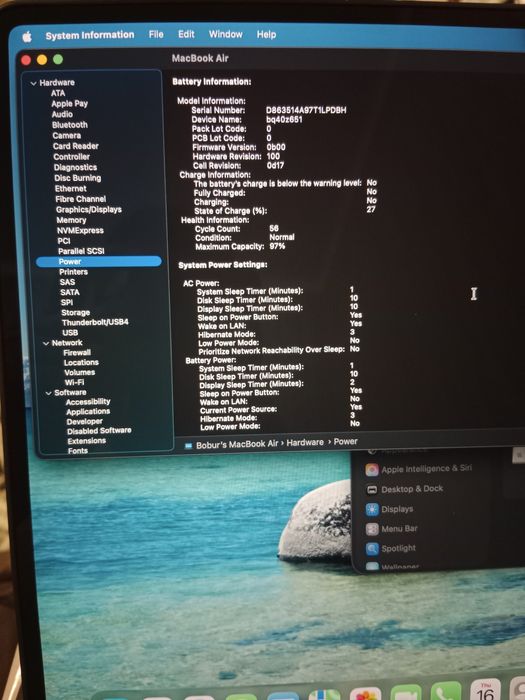
Task: Select Audio in the sidebar
Action: click(x=62, y=114)
